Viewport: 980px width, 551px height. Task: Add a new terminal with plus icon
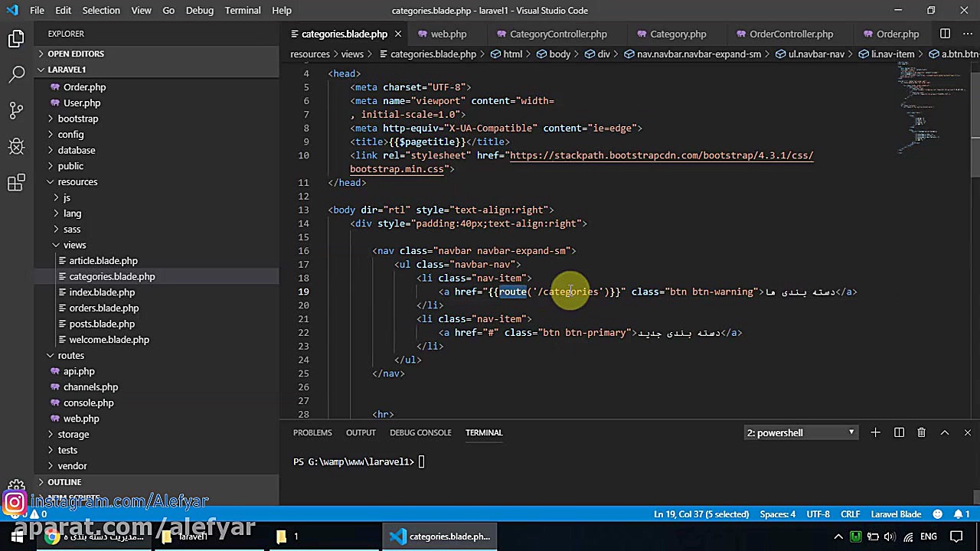coord(875,433)
